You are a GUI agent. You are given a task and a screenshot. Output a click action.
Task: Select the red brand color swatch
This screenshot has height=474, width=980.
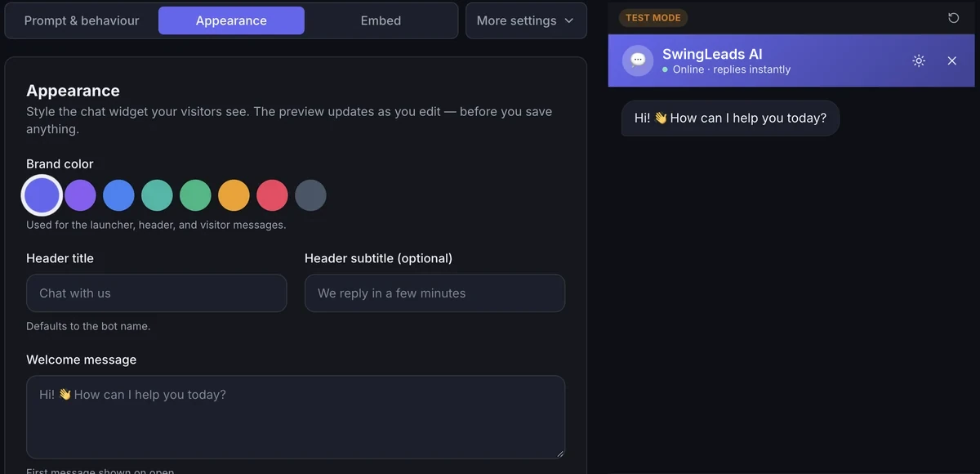pyautogui.click(x=272, y=195)
